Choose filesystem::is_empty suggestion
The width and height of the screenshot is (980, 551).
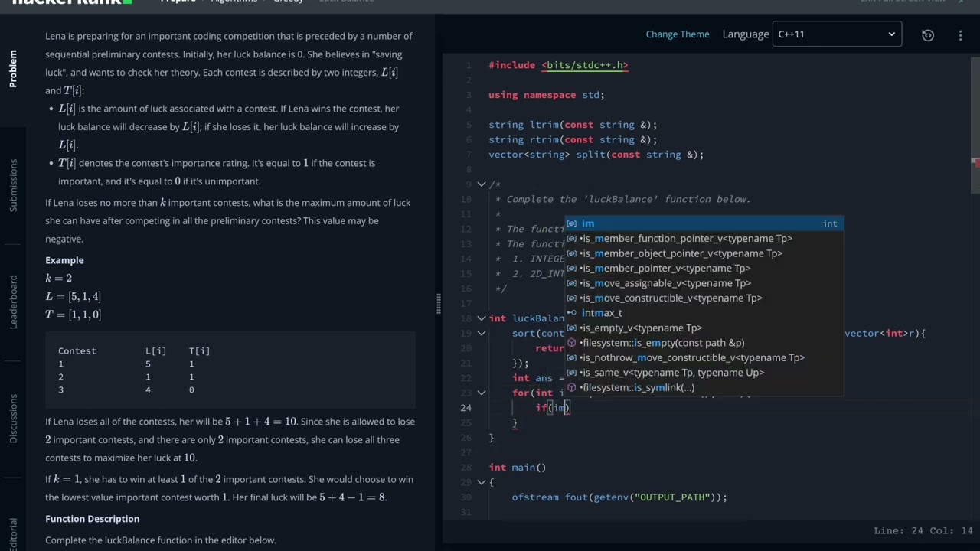(x=704, y=343)
